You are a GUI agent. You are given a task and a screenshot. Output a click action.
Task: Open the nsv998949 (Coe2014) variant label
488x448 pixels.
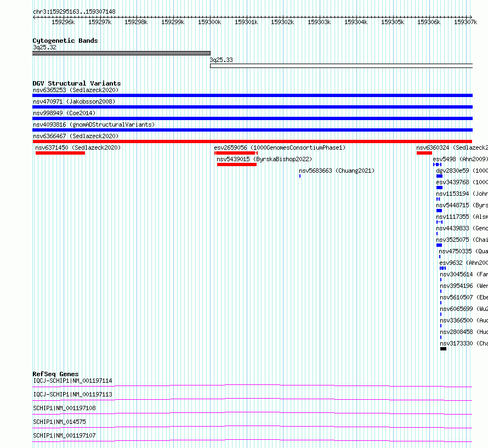[64, 113]
